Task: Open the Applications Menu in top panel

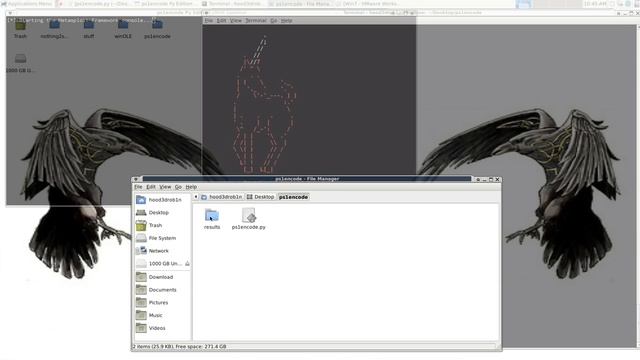Action: point(27,4)
